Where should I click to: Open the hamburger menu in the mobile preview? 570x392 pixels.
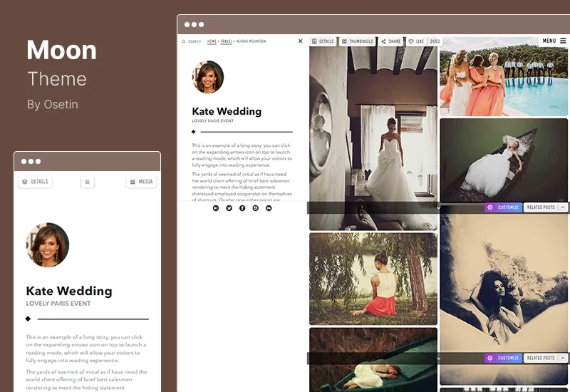87,182
